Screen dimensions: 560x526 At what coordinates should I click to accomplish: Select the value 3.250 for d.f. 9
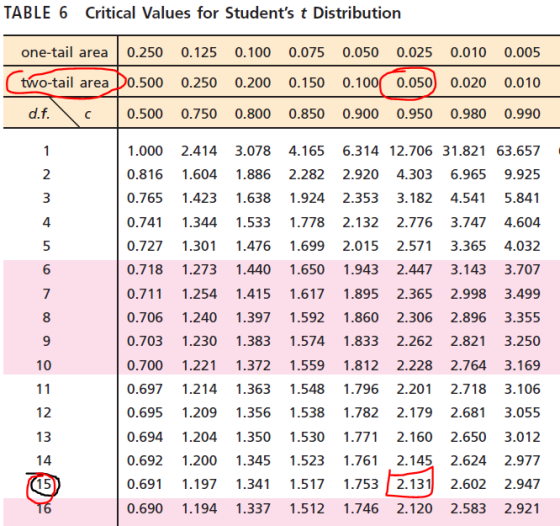click(x=522, y=341)
